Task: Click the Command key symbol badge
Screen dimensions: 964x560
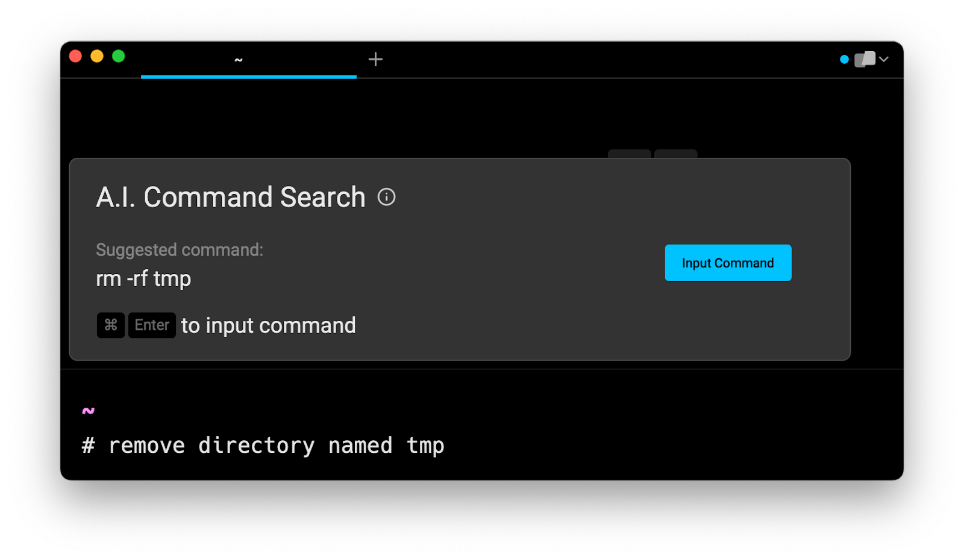Action: point(111,325)
